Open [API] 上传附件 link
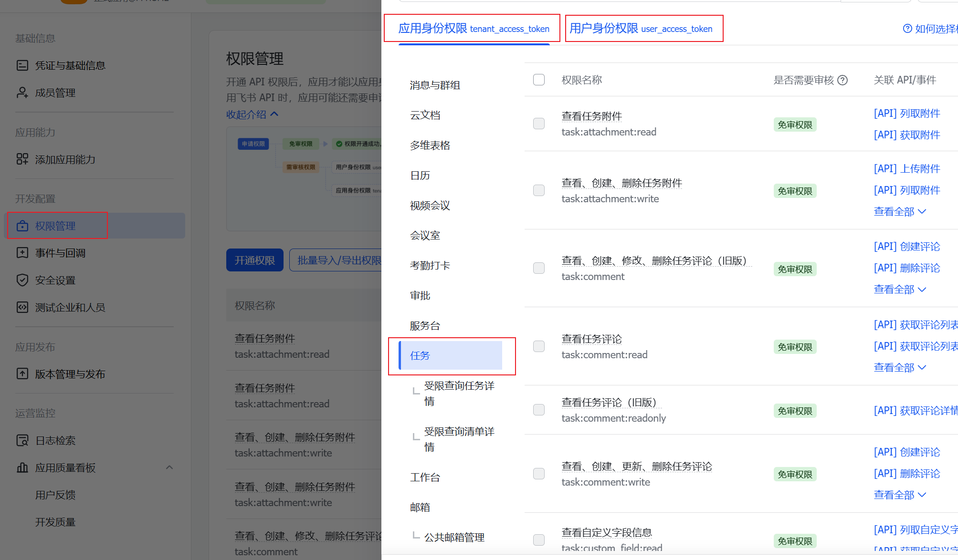The width and height of the screenshot is (958, 560). pos(907,169)
